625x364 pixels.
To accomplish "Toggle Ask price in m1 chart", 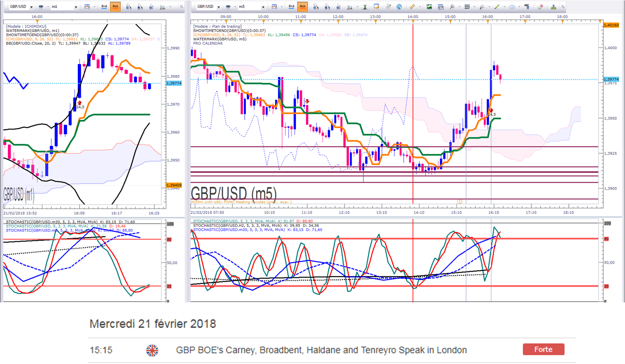I will (115, 7).
